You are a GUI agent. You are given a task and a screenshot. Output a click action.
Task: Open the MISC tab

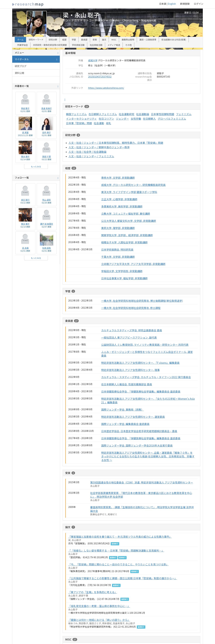(x=114, y=39)
